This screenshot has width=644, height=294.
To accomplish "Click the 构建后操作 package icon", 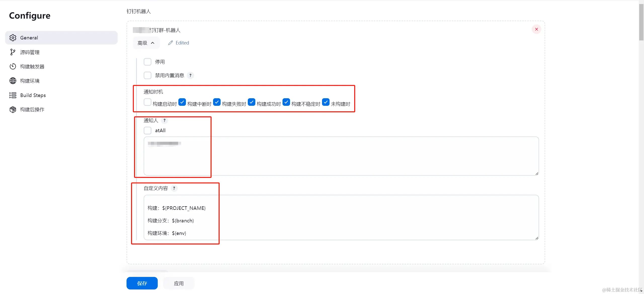I will (13, 110).
